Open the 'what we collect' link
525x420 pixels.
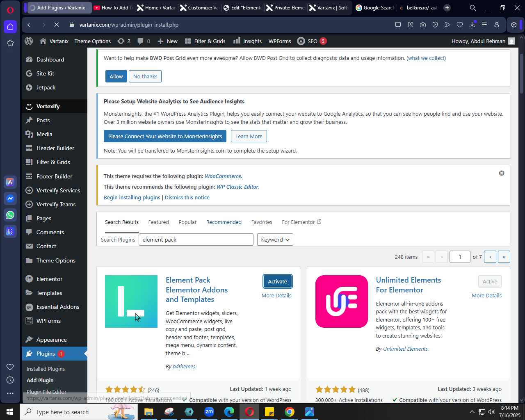(426, 58)
